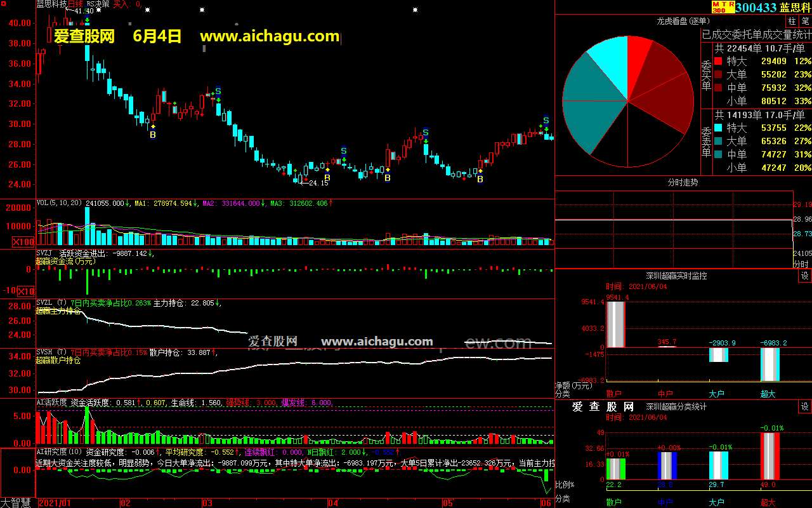Click the 大智慧 logo at bottom-left
Viewport: 812px width, 508px height.
tap(17, 502)
